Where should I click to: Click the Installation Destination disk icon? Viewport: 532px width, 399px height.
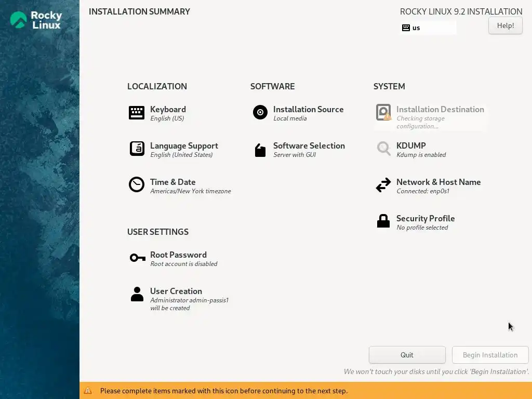click(383, 112)
